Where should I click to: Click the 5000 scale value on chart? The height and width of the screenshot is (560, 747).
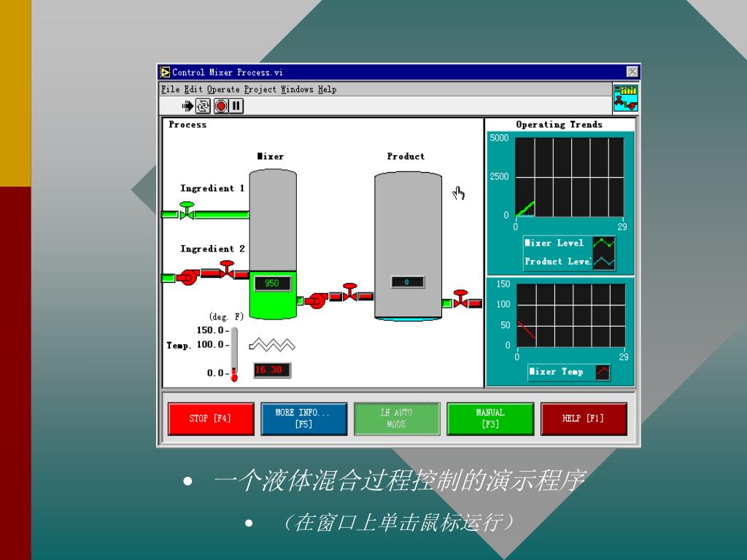[x=499, y=138]
